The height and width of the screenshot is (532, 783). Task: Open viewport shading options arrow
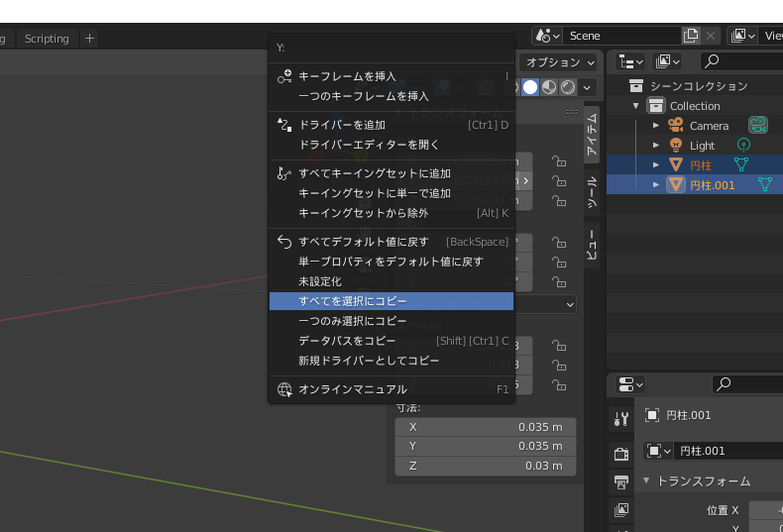(x=587, y=87)
